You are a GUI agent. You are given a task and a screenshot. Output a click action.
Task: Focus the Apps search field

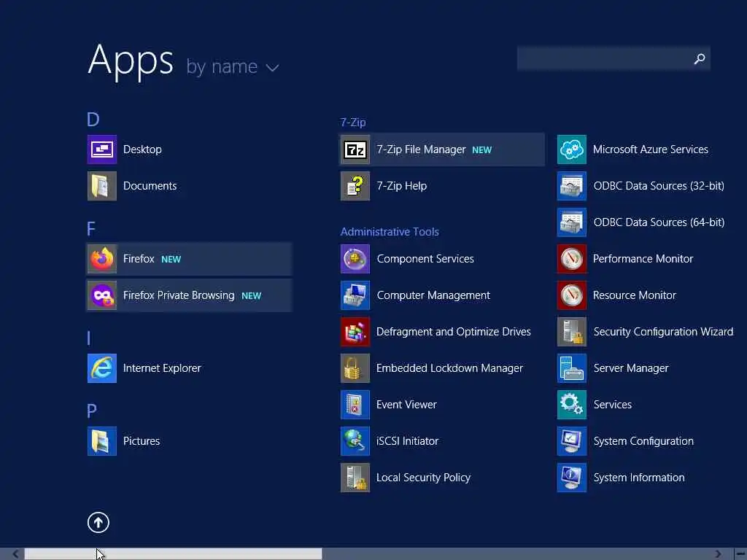[614, 58]
